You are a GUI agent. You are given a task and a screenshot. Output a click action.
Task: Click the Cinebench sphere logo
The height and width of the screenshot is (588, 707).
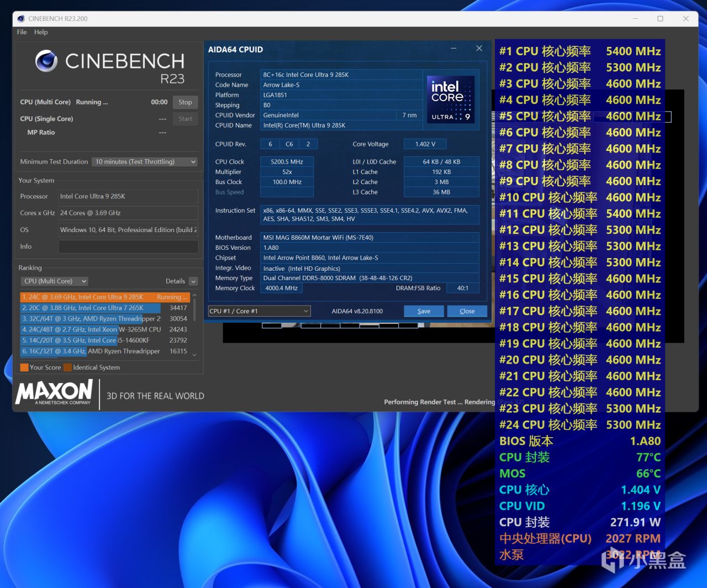tap(46, 61)
